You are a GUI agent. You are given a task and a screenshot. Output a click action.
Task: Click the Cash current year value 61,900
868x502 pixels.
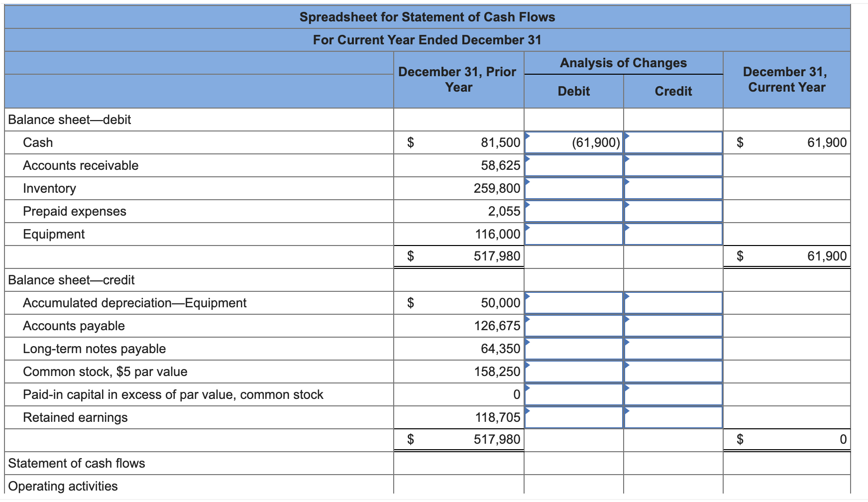point(827,142)
